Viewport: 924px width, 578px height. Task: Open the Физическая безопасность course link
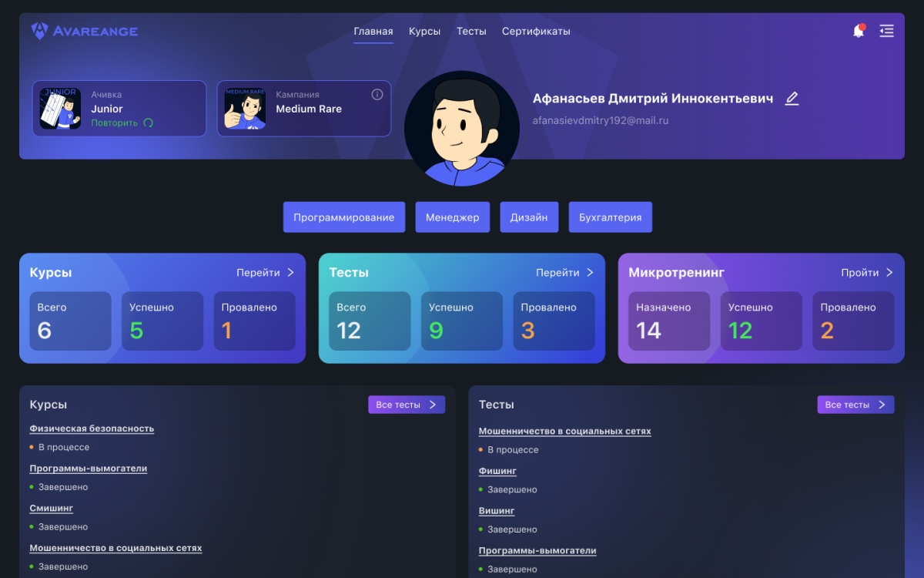pyautogui.click(x=92, y=428)
